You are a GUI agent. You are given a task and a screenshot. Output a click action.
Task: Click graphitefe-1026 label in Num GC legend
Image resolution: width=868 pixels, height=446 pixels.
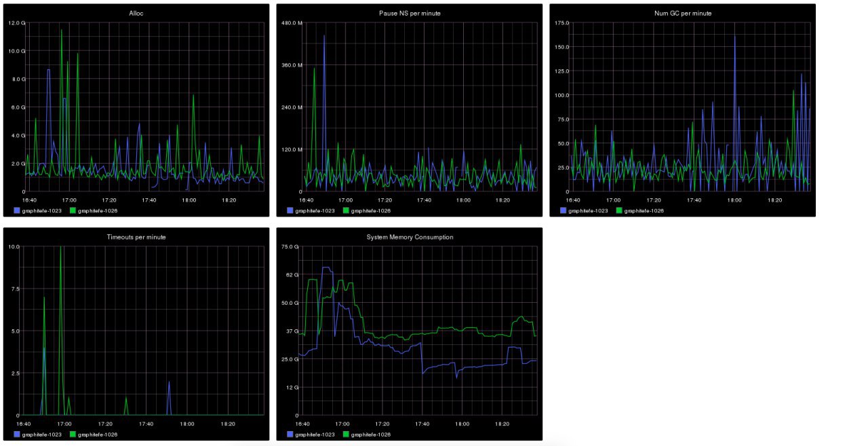(644, 211)
